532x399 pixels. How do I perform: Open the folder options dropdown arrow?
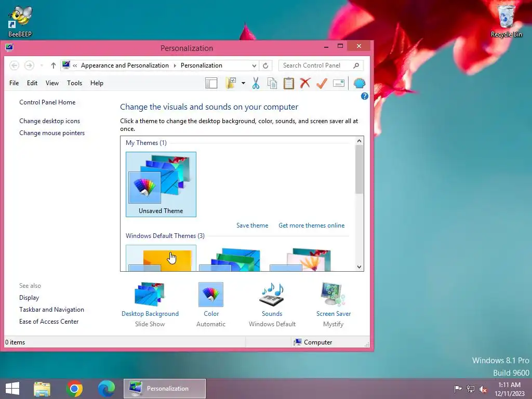(243, 83)
